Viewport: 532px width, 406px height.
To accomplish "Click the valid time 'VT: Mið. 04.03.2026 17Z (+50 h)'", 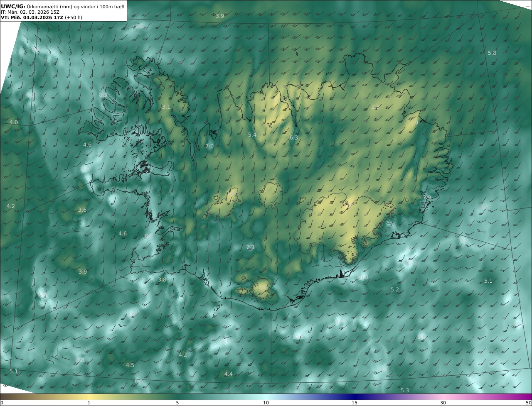I will point(42,17).
